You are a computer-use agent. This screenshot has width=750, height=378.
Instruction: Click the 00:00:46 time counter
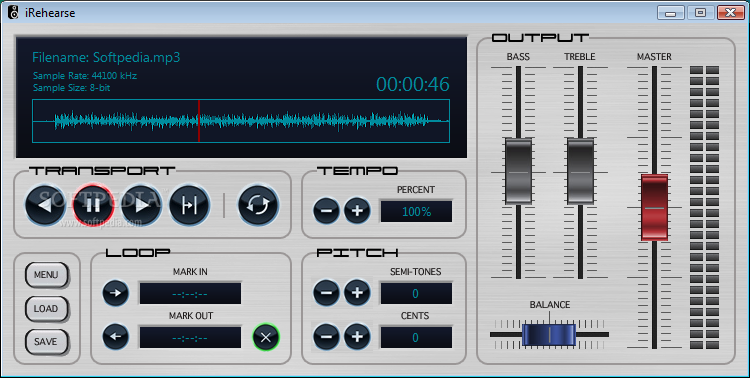click(413, 84)
